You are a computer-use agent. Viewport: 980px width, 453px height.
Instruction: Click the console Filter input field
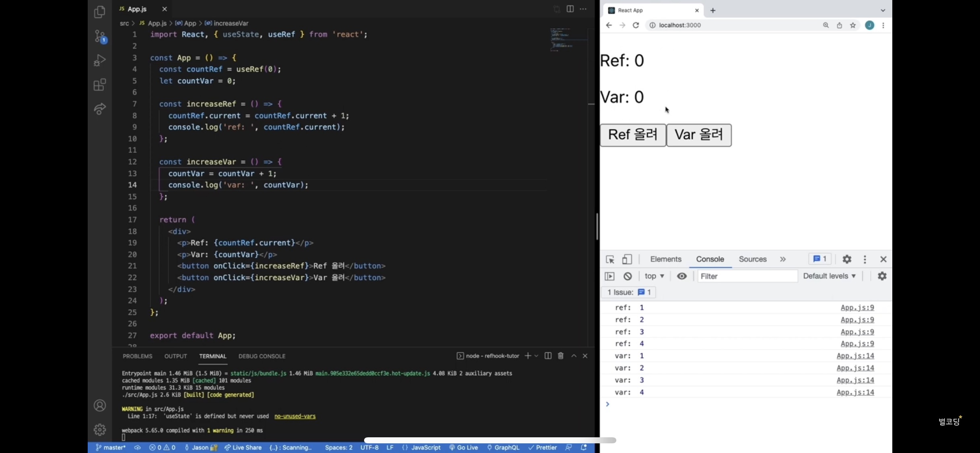(x=747, y=276)
